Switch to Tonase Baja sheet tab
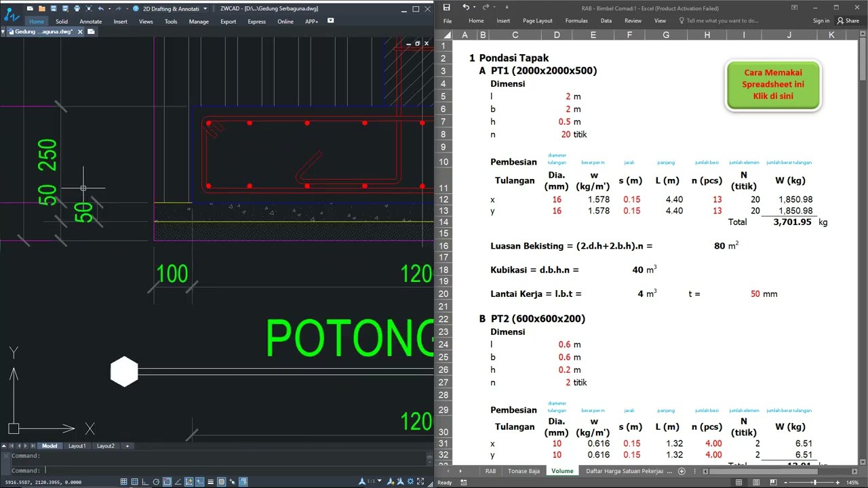This screenshot has width=868, height=488. tap(524, 471)
